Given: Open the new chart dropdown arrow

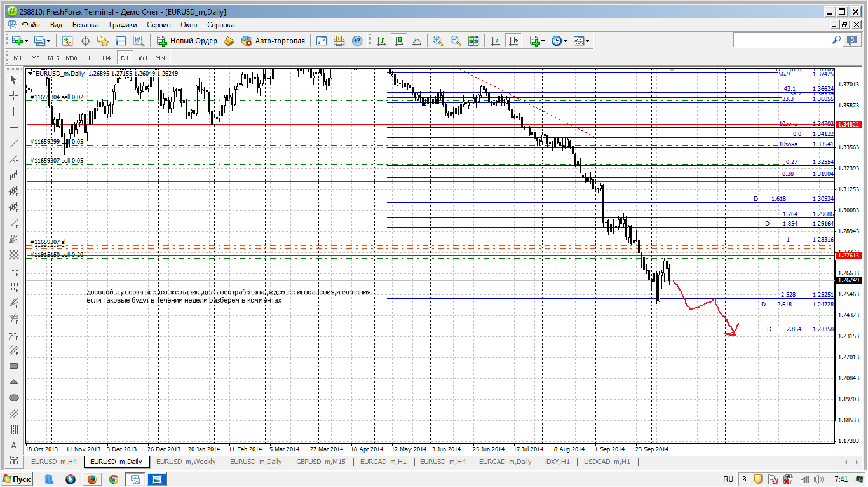Looking at the screenshot, I should 26,41.
